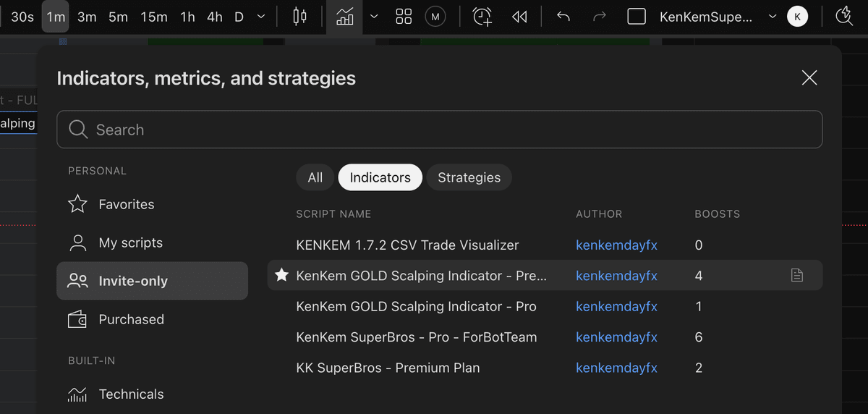The image size is (868, 414).
Task: Click the magnifier icon in search box
Action: point(78,130)
